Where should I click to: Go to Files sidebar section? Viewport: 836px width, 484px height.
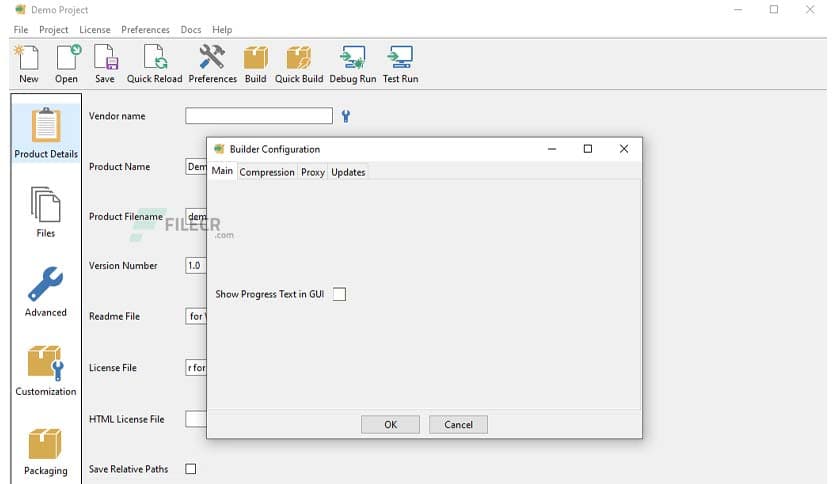46,212
